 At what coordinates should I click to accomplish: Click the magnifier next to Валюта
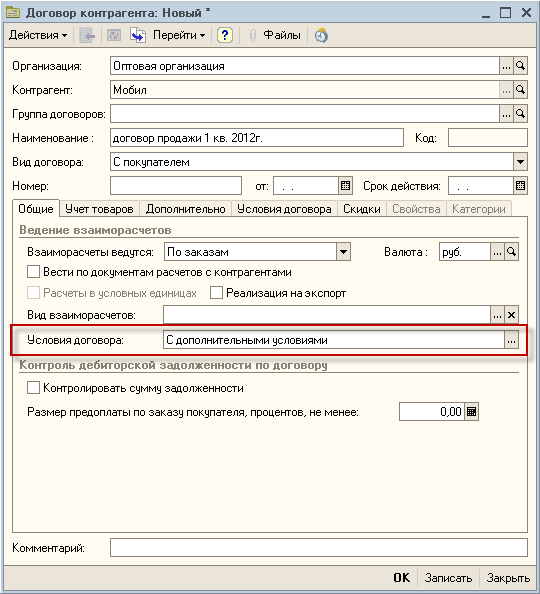click(512, 252)
